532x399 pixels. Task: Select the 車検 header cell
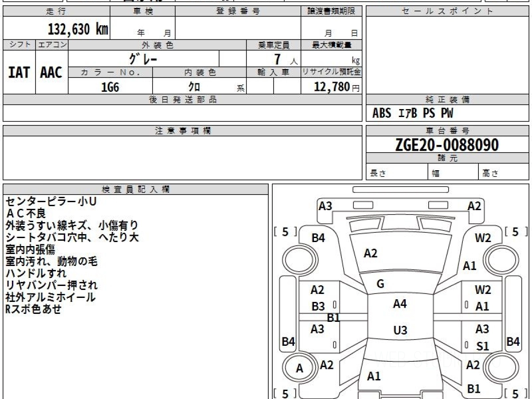click(x=142, y=12)
